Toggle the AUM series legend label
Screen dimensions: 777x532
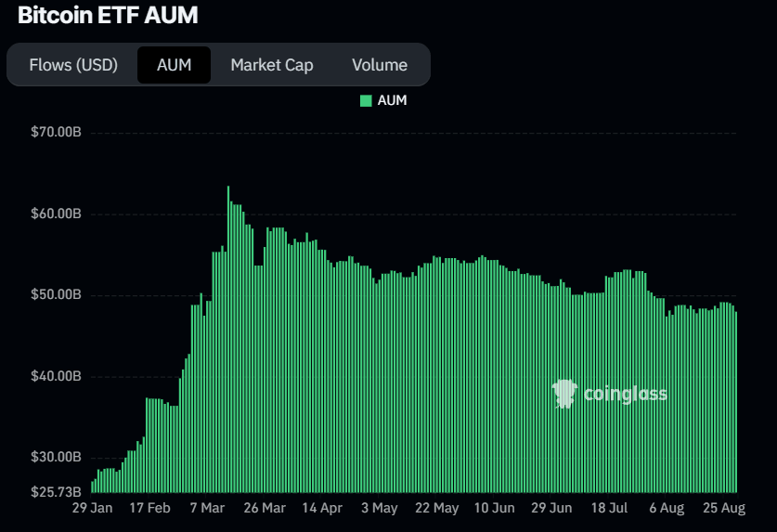click(392, 100)
